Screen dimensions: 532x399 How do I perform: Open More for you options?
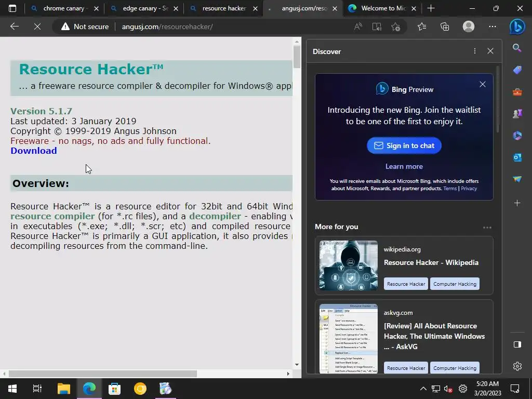487,228
